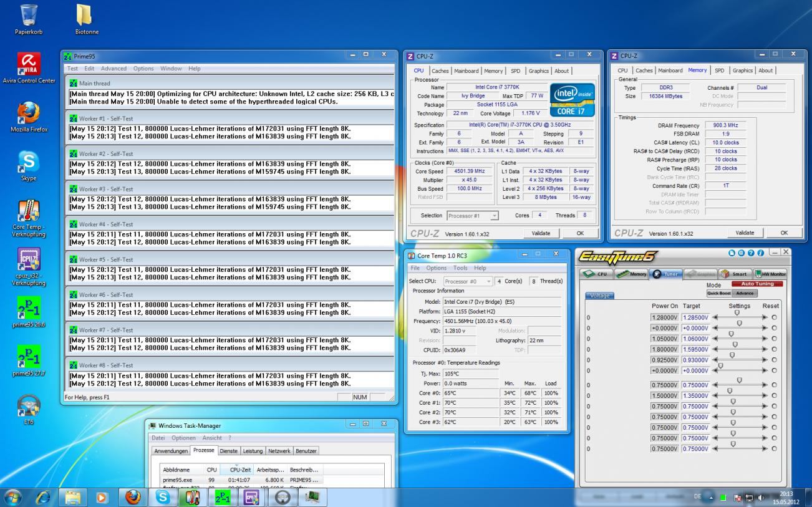Viewport: 812px width, 507px height.
Task: Open the CPU tab in EasyTune6
Action: (596, 273)
